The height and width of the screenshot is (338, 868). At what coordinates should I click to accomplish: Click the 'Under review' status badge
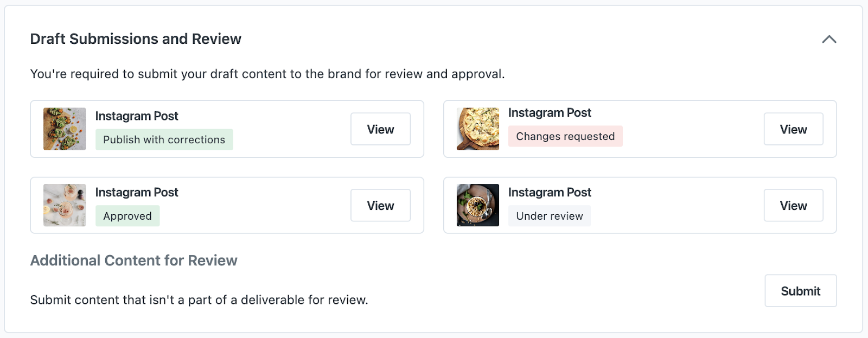[549, 216]
